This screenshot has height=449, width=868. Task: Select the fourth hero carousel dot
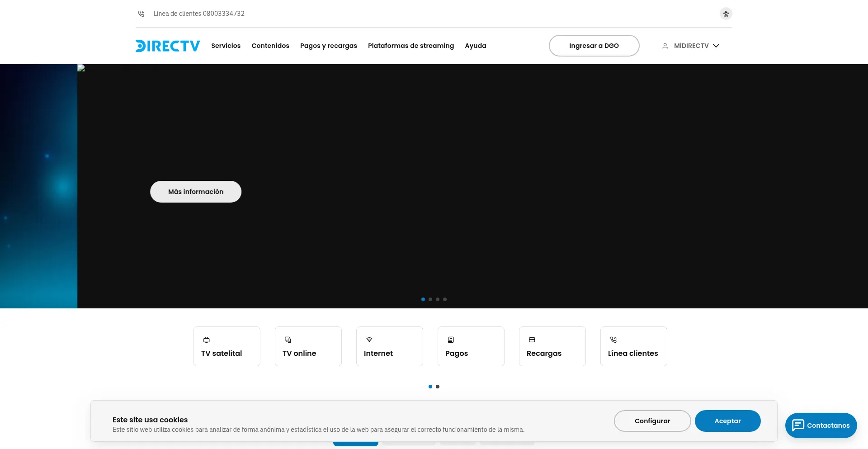[445, 299]
